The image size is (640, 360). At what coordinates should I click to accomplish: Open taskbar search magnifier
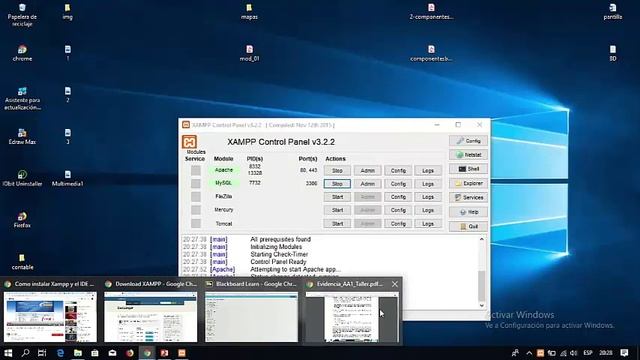pyautogui.click(x=25, y=353)
